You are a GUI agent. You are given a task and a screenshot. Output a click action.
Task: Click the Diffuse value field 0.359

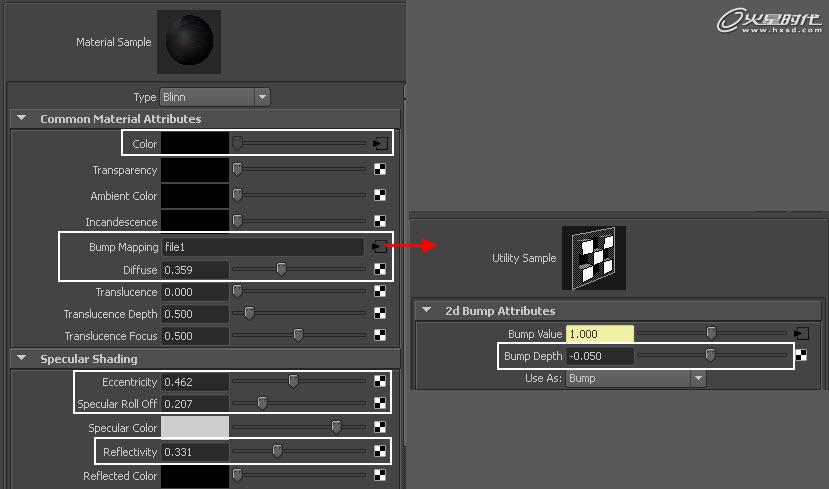[x=195, y=270]
